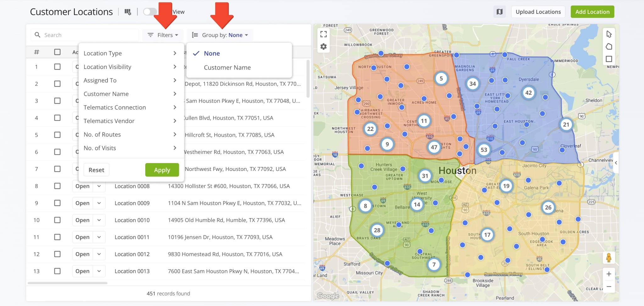
Task: Click the map fullscreen icon
Action: click(x=324, y=34)
